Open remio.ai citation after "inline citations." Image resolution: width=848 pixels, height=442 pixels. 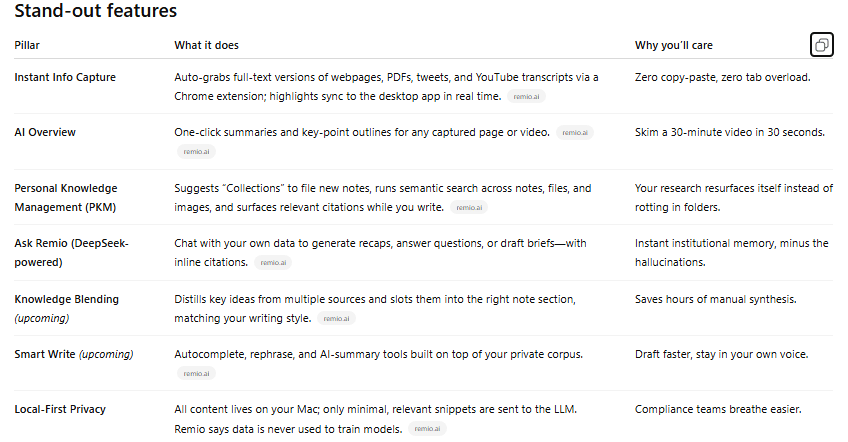tap(273, 263)
